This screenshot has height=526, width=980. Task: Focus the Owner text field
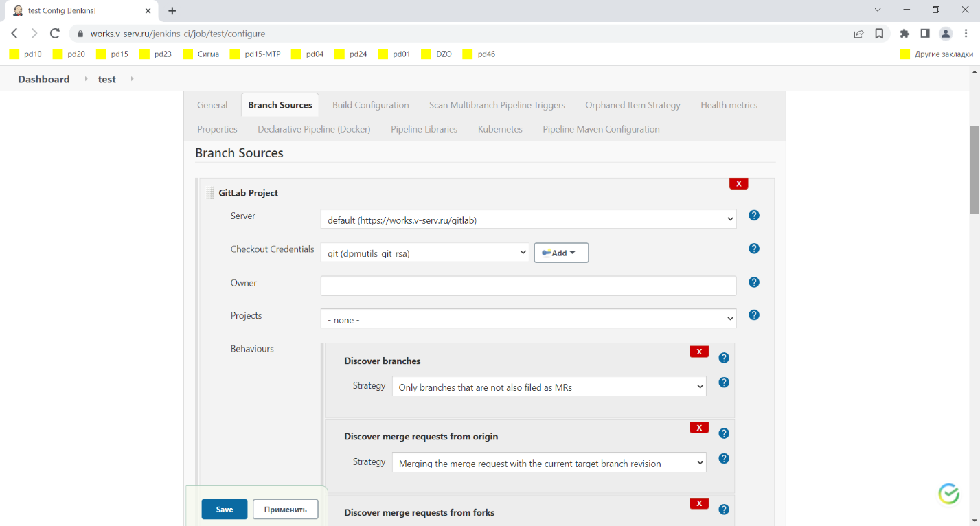pos(528,286)
